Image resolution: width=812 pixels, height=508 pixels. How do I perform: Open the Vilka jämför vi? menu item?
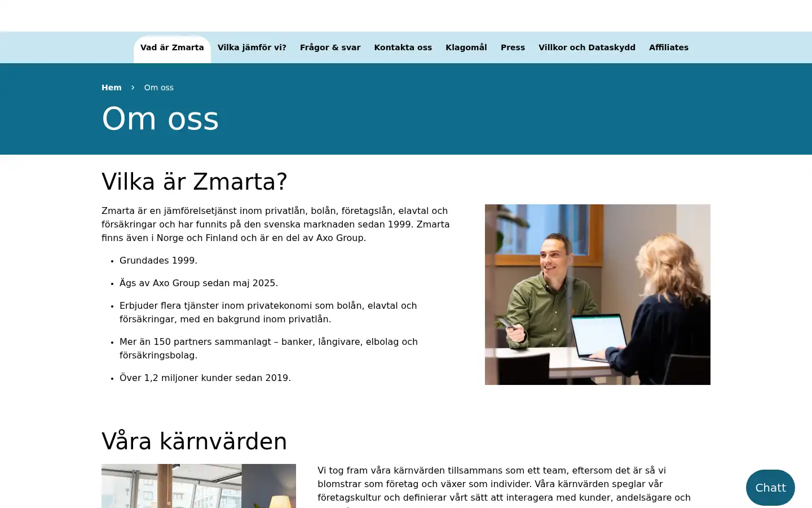(x=252, y=47)
